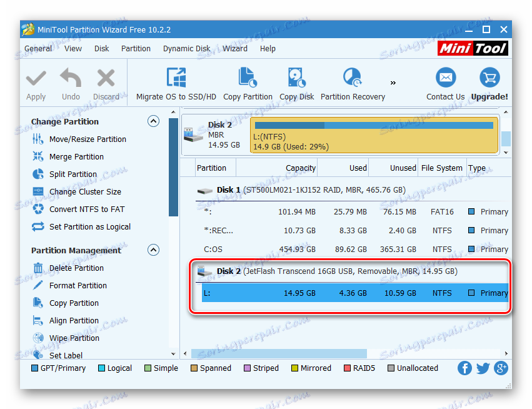532x409 pixels.
Task: Sort by the Partition column header
Action: click(x=216, y=168)
